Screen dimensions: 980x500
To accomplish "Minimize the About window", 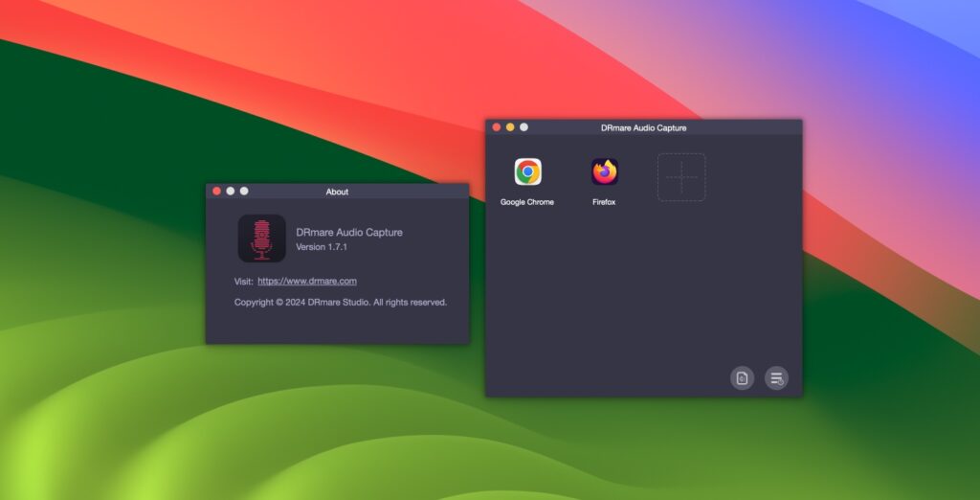I will click(231, 192).
